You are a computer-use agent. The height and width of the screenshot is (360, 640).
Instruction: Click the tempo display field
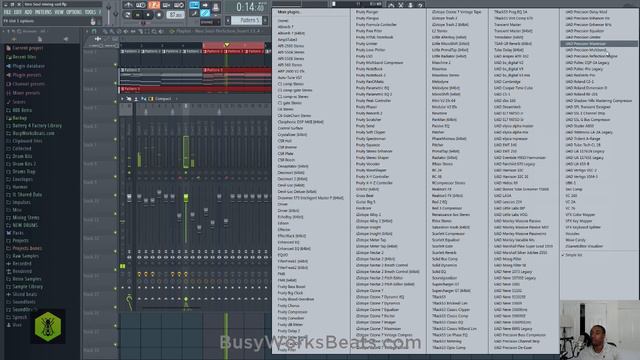click(x=176, y=15)
